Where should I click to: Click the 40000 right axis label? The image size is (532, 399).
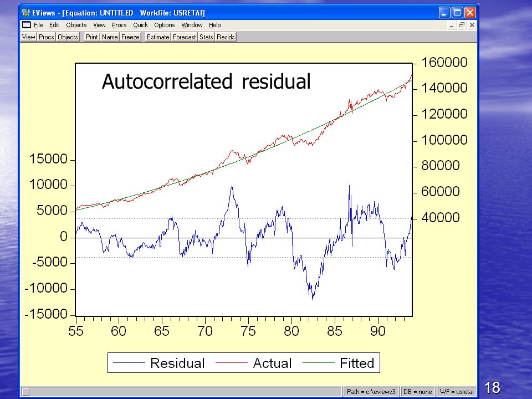[441, 217]
